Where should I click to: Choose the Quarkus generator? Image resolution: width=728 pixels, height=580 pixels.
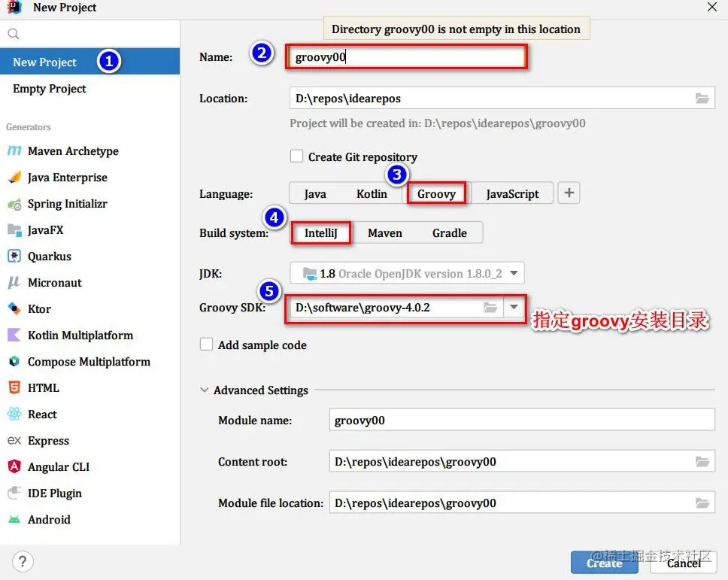[x=50, y=256]
